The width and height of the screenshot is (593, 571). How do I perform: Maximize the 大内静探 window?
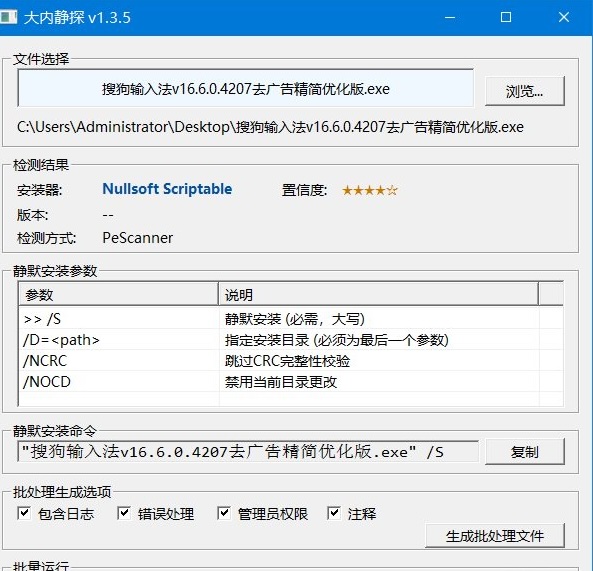[x=506, y=17]
